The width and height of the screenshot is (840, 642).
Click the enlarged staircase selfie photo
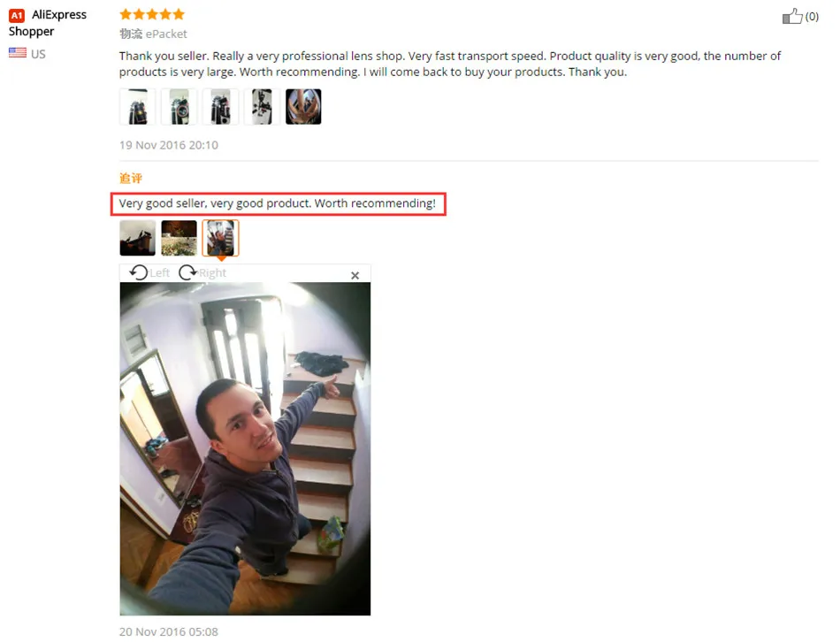pos(245,448)
